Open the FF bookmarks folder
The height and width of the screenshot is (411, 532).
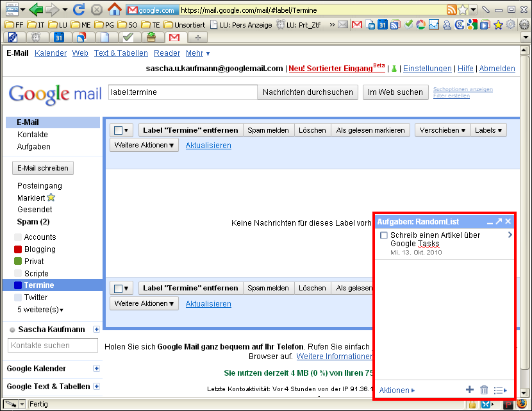coord(15,25)
